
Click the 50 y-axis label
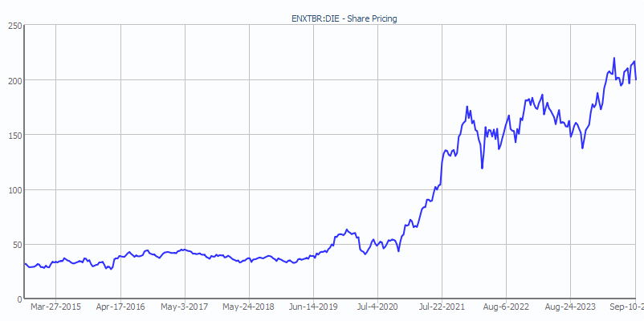point(16,244)
